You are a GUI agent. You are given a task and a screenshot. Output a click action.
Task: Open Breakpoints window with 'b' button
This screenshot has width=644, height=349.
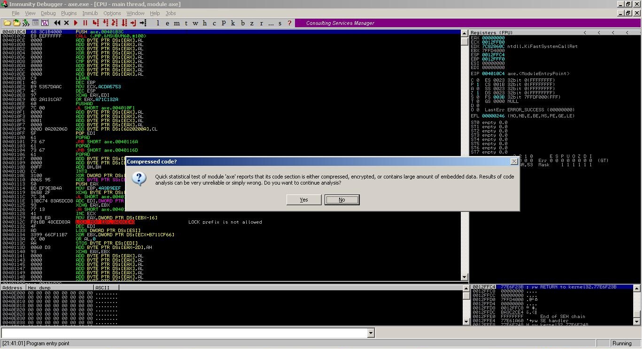pyautogui.click(x=243, y=23)
